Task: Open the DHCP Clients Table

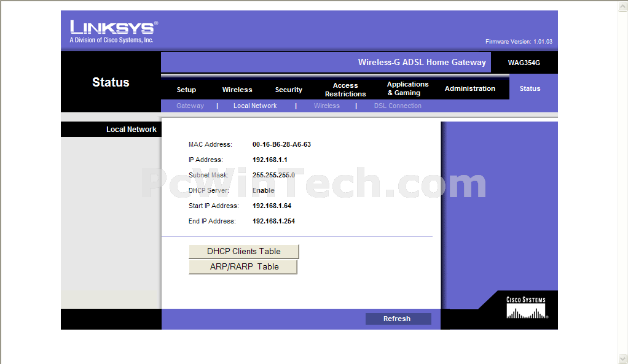Action: click(243, 251)
